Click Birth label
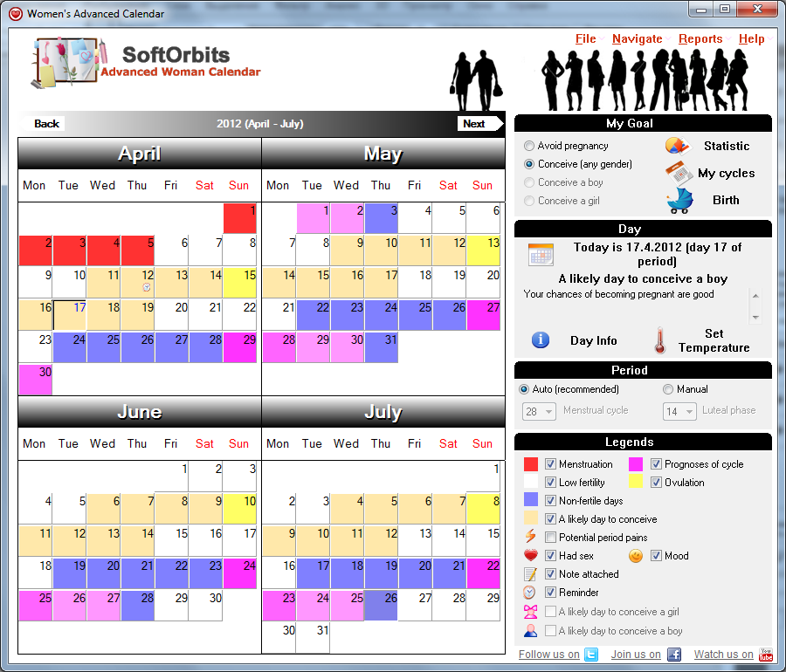This screenshot has height=672, width=786. (x=726, y=200)
